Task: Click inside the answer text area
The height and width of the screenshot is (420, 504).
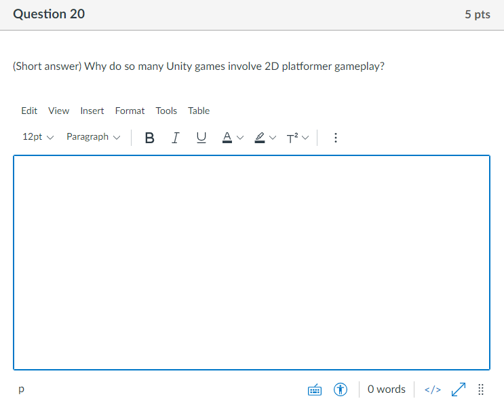Action: point(252,263)
